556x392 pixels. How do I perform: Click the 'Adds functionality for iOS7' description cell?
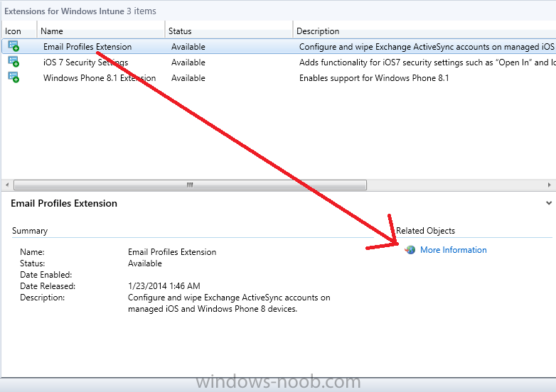427,62
